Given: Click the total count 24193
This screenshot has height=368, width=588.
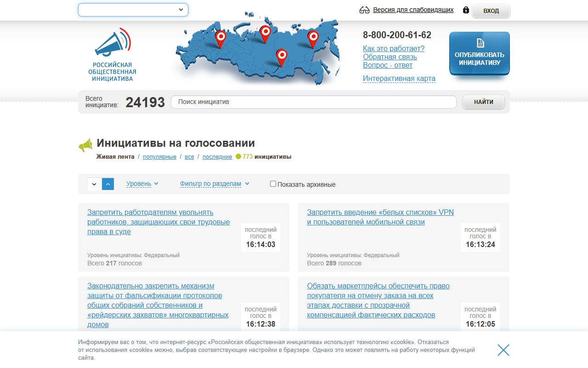Looking at the screenshot, I should pyautogui.click(x=145, y=102).
